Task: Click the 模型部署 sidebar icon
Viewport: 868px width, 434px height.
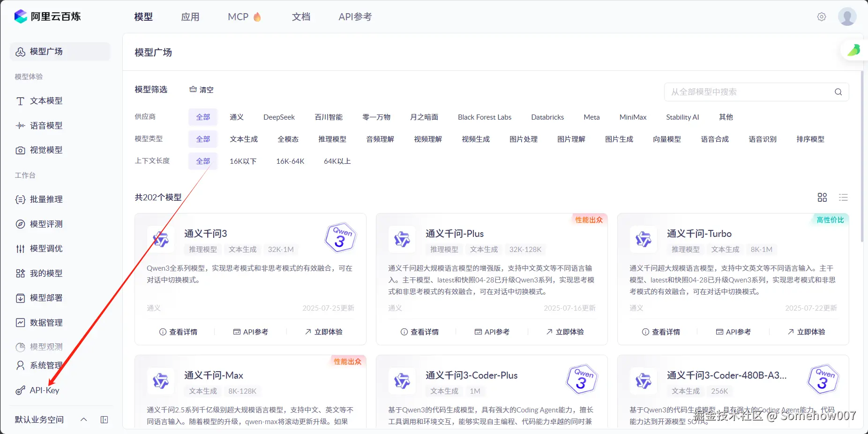Action: tap(20, 298)
